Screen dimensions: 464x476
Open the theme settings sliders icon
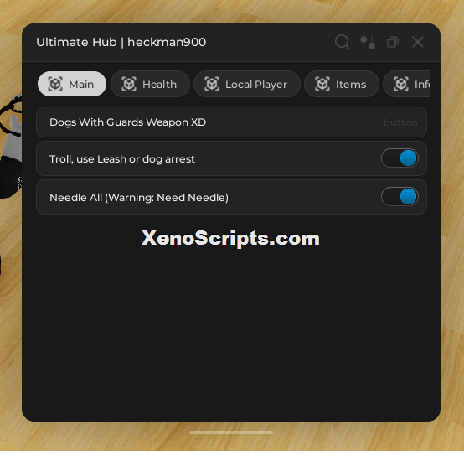[368, 42]
